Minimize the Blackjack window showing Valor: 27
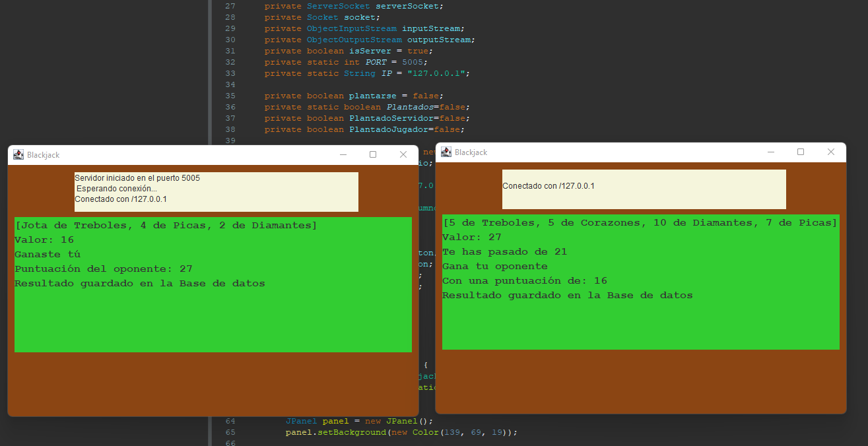The width and height of the screenshot is (868, 446). 770,152
